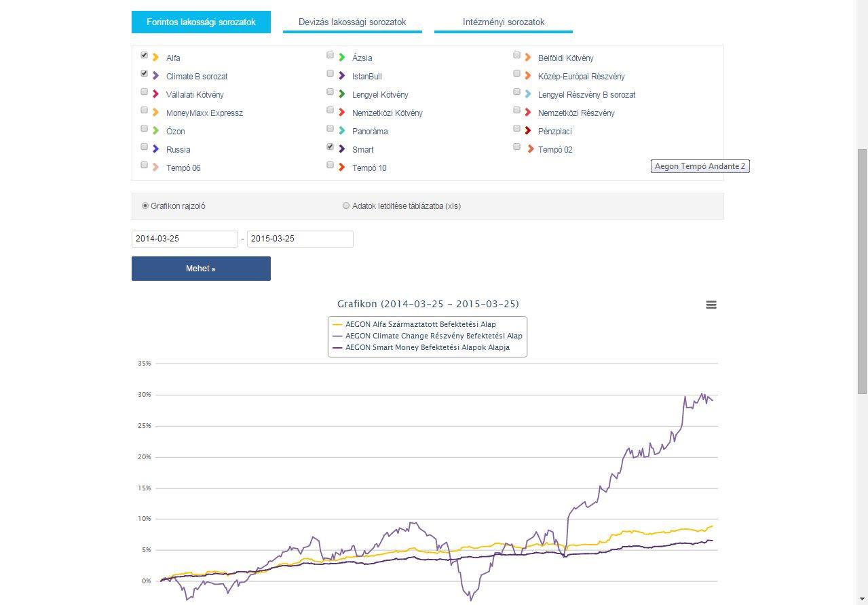This screenshot has width=868, height=605.
Task: Switch to Devizás lakossági sorozatok tab
Action: [352, 22]
